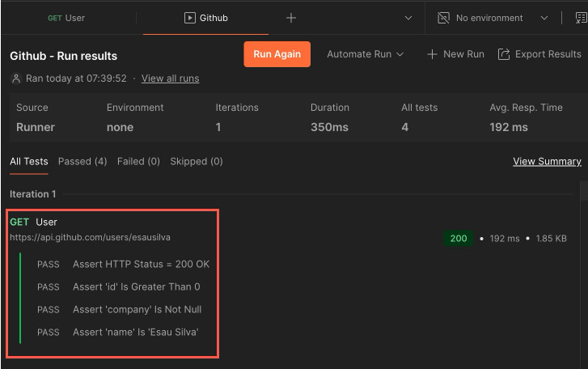The width and height of the screenshot is (588, 369).
Task: Switch to the GET User tab
Action: coord(66,18)
